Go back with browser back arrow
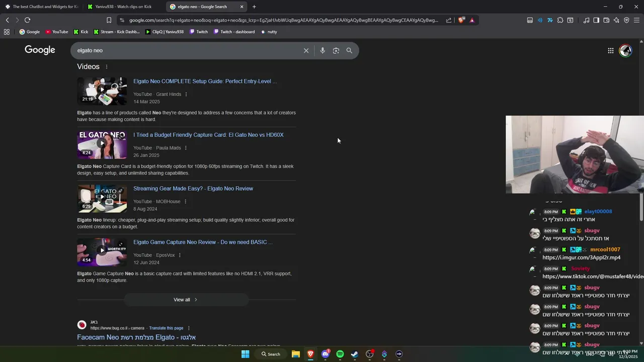Image resolution: width=644 pixels, height=362 pixels. point(7,20)
